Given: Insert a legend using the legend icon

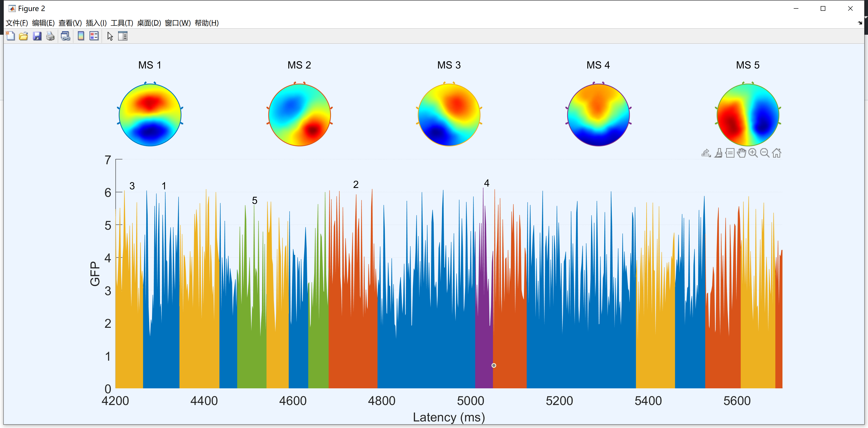Looking at the screenshot, I should pos(94,36).
